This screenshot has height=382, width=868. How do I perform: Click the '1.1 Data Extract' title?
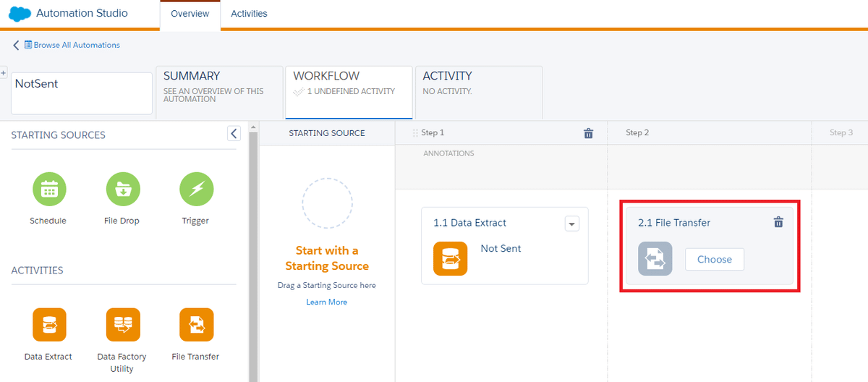470,223
